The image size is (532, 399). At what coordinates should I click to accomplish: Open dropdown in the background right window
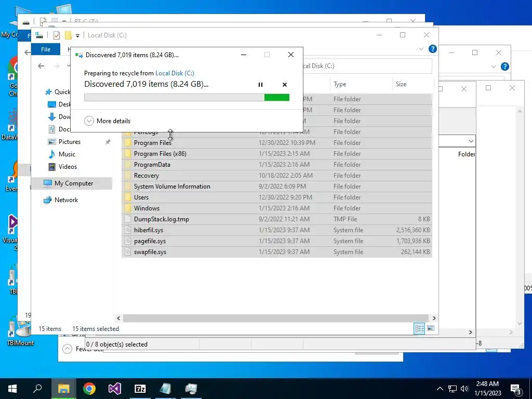tap(471, 141)
